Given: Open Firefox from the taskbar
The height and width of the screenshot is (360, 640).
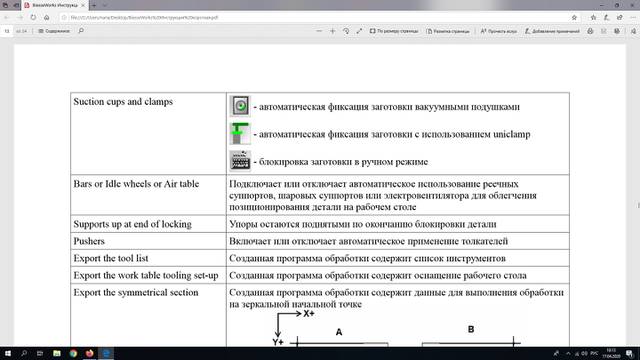Looking at the screenshot, I should 89,353.
